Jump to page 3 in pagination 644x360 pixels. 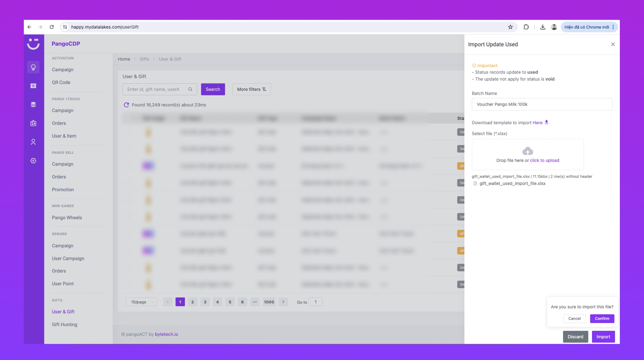(205, 302)
